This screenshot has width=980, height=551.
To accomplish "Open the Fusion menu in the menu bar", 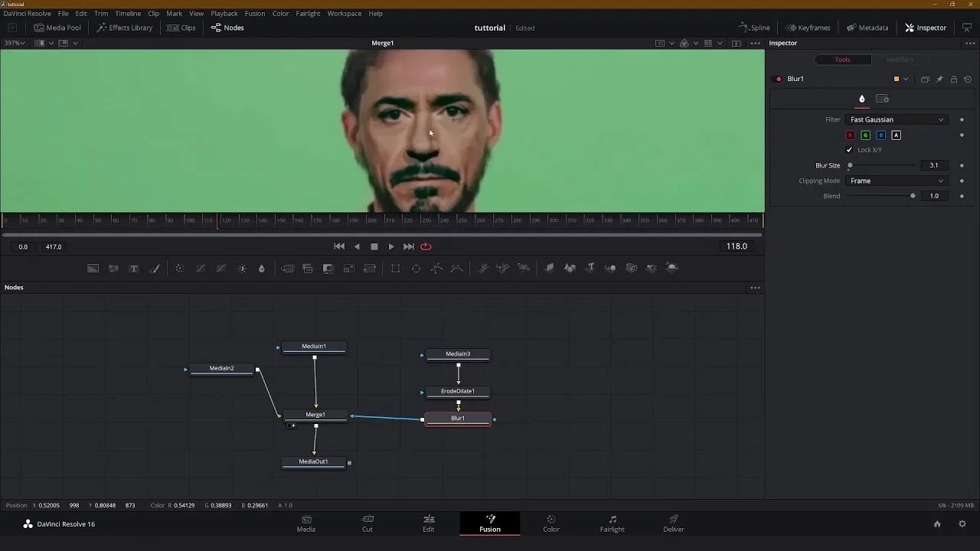I will pos(255,13).
